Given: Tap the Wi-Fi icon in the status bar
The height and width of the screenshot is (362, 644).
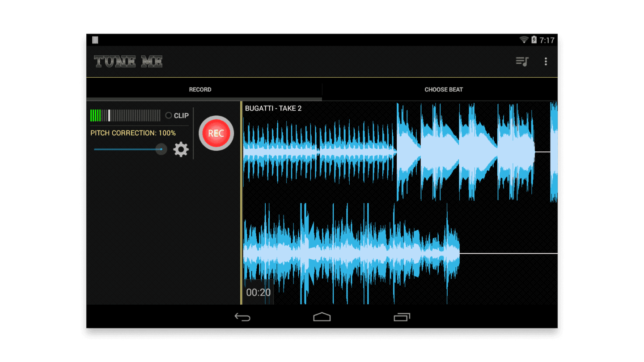Looking at the screenshot, I should [x=524, y=40].
